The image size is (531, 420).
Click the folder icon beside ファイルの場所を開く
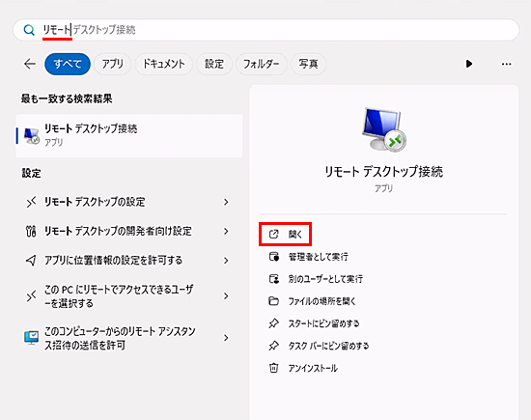273,301
